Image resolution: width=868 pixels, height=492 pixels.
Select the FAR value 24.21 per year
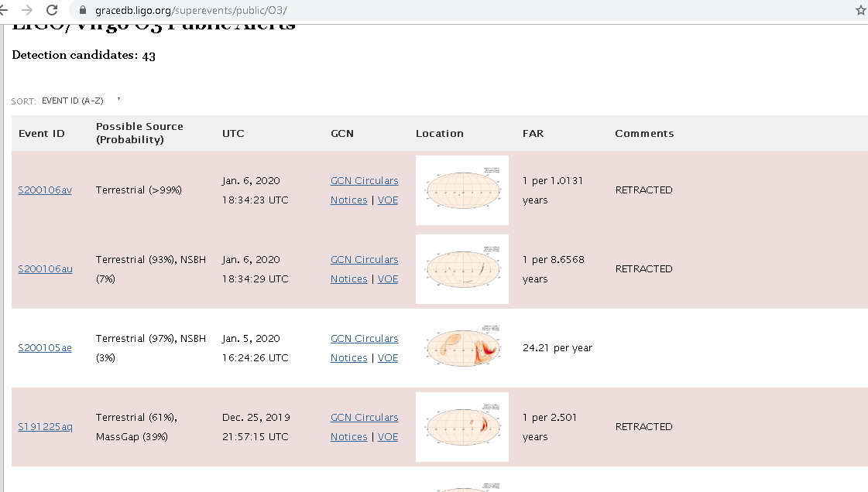point(558,347)
